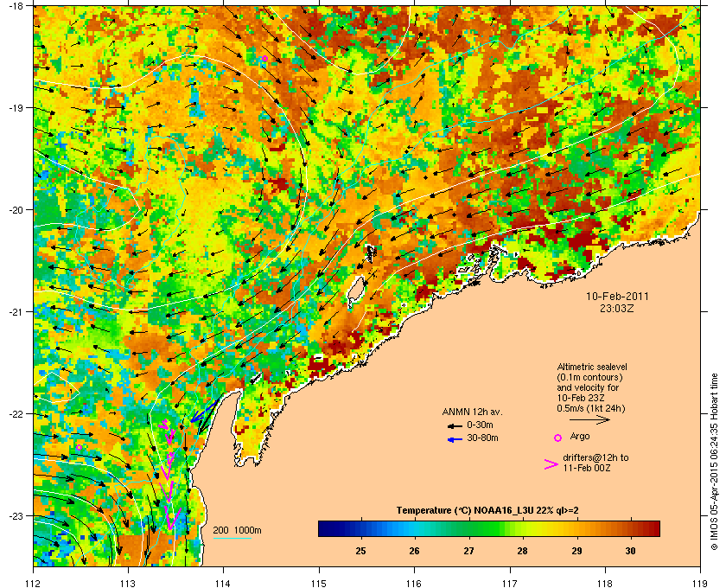This screenshot has width=726, height=588.
Task: Click the colorbar tick label 27
Action: 468,551
